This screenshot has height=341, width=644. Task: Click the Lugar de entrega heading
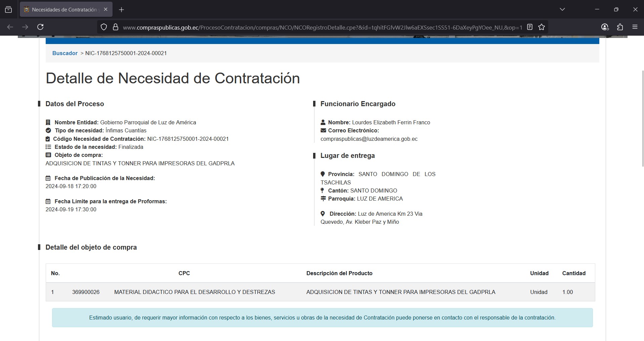coord(347,156)
